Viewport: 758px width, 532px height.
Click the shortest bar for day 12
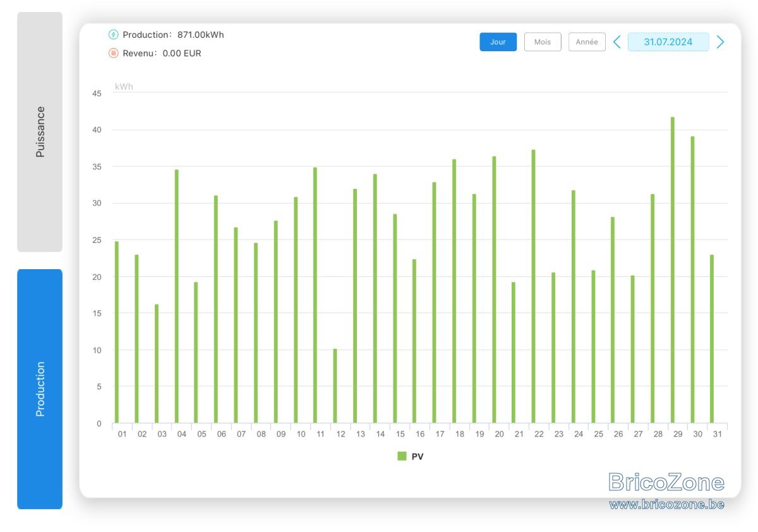pos(335,385)
